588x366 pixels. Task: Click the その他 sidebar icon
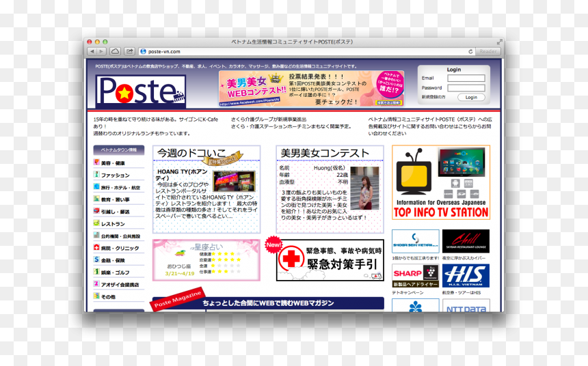(96, 296)
